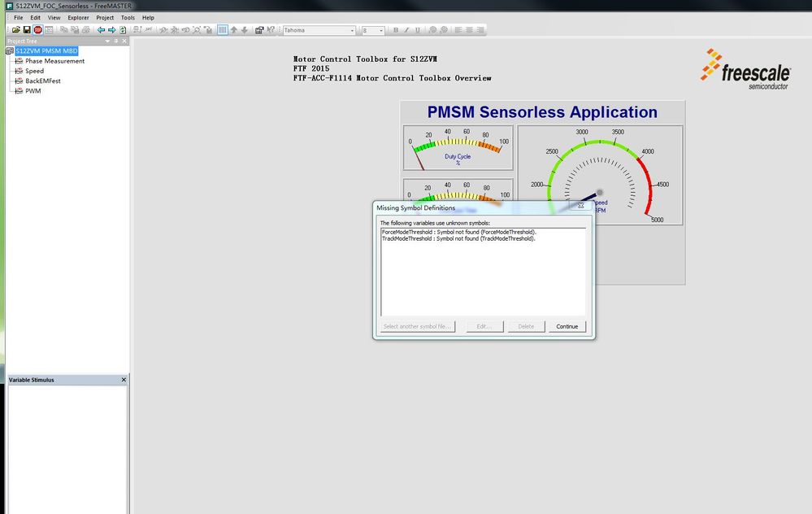Select the TrackModeThreshold symbol not found entry
The width and height of the screenshot is (812, 514).
(458, 239)
